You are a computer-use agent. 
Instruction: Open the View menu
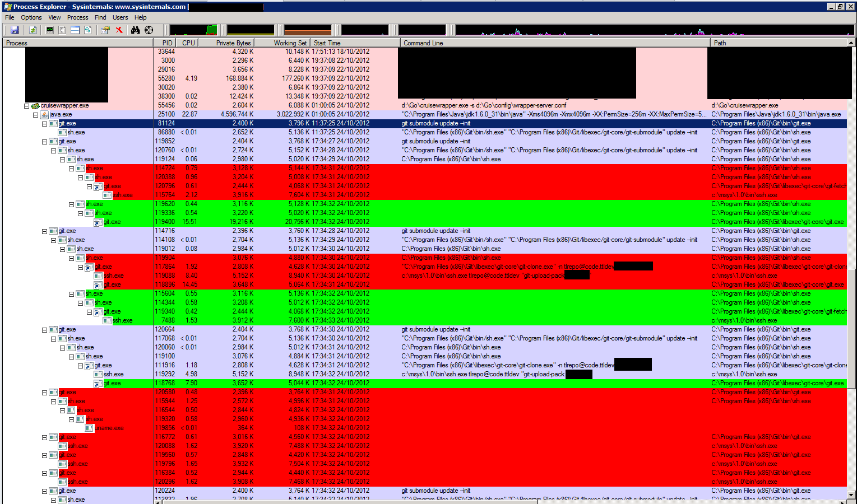54,17
